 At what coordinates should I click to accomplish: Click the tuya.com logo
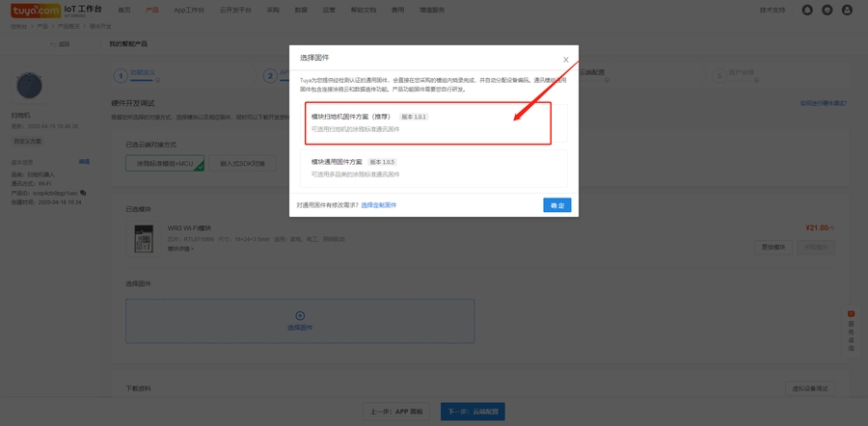pos(34,10)
